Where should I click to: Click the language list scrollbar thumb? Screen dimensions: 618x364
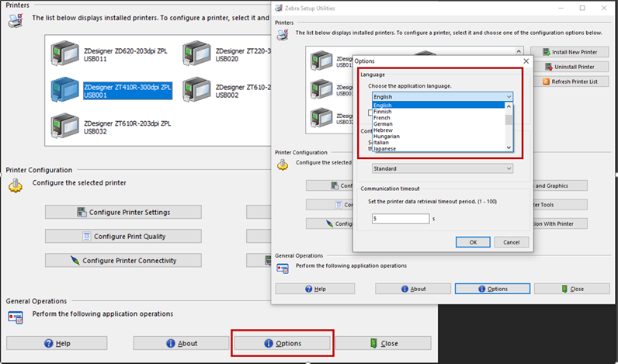point(509,120)
